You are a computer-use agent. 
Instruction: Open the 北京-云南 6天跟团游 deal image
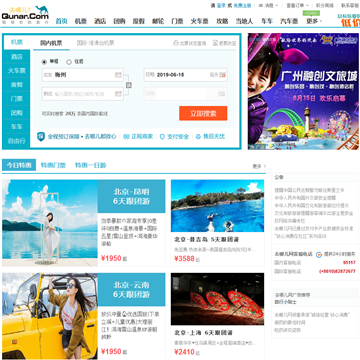click(x=50, y=316)
